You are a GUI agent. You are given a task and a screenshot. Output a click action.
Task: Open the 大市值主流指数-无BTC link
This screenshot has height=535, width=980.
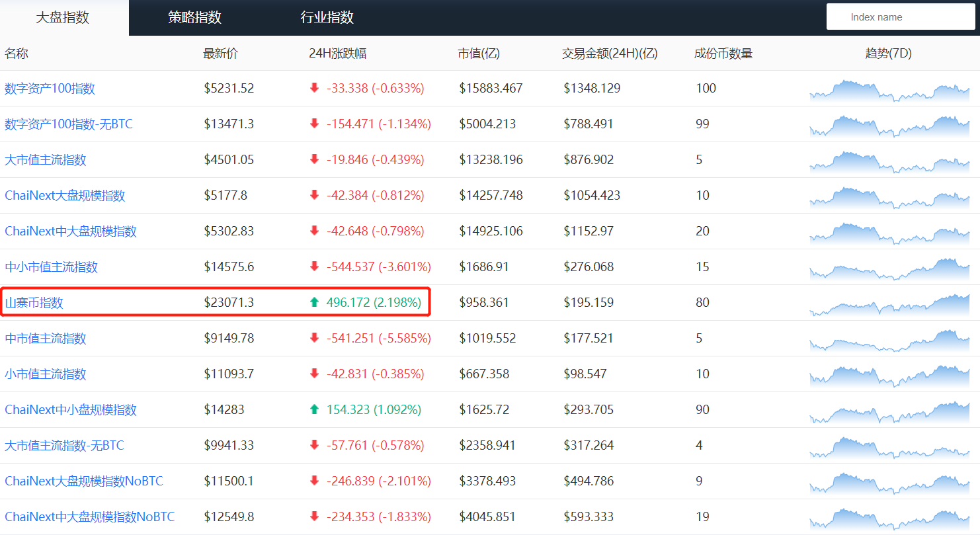tap(64, 446)
